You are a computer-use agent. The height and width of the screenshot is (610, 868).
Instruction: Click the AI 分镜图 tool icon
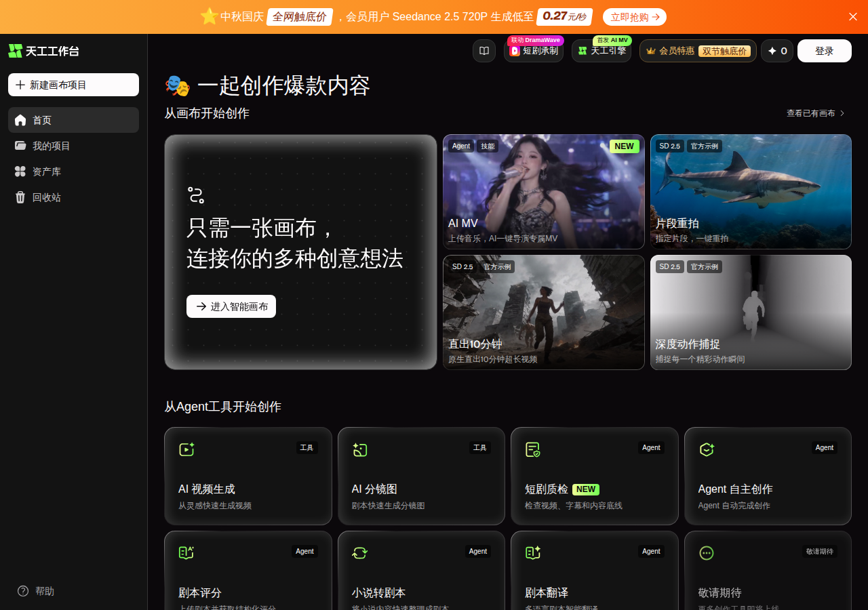coord(359,449)
